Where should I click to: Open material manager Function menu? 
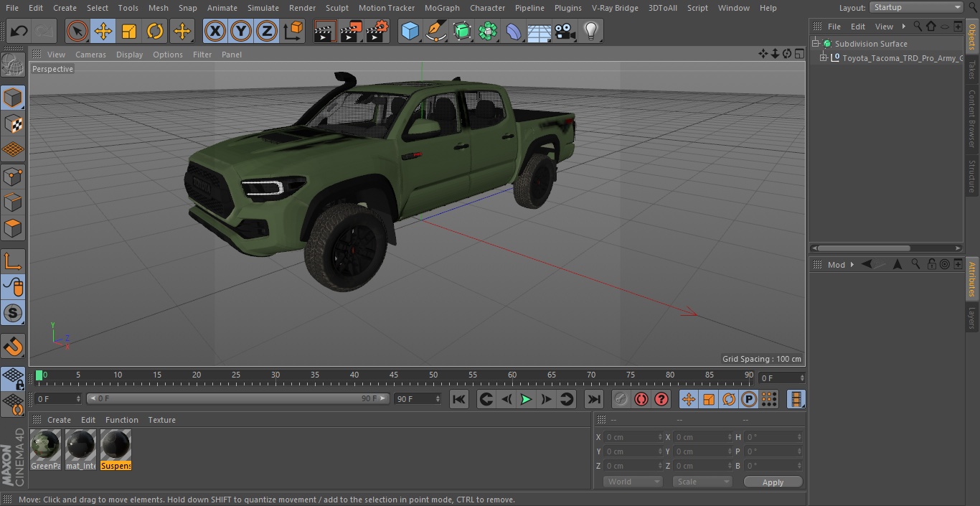coord(121,420)
